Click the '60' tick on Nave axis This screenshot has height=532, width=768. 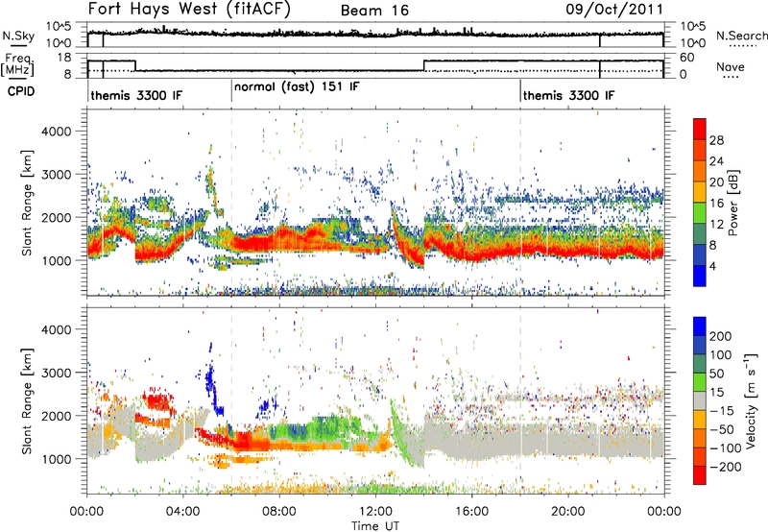pos(686,58)
